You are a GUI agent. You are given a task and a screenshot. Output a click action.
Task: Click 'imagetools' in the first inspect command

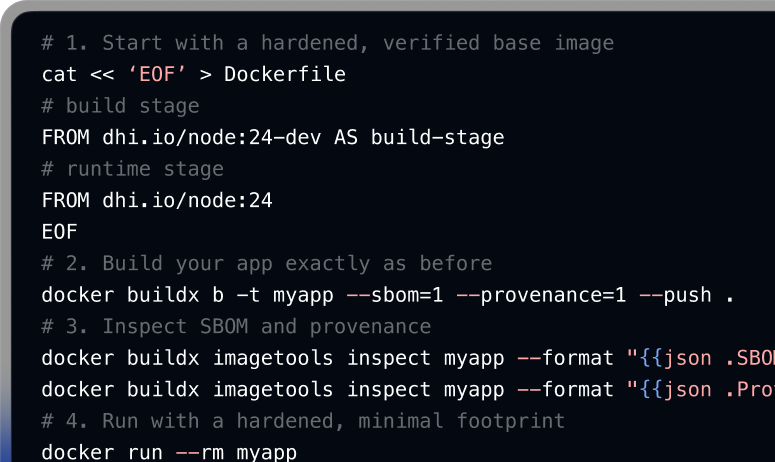[x=273, y=358]
